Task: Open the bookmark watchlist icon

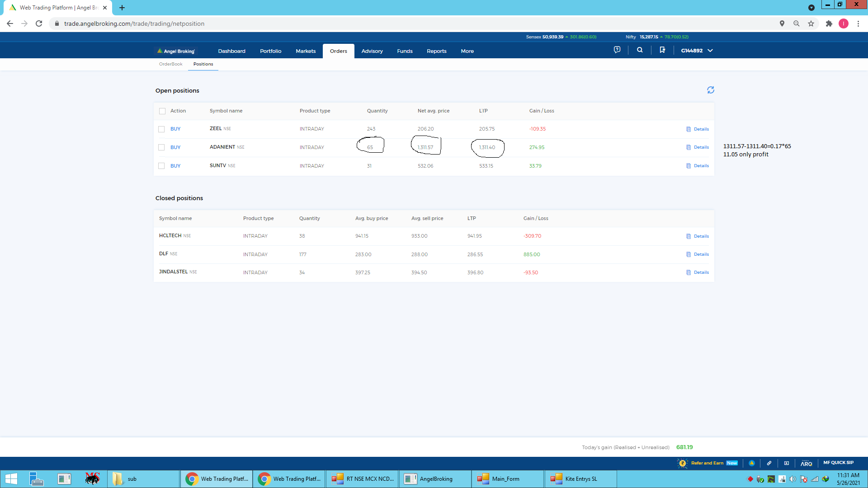Action: point(662,50)
